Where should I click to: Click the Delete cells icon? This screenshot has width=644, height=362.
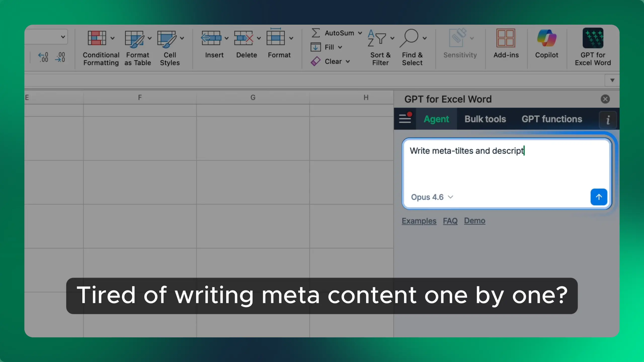coord(243,38)
